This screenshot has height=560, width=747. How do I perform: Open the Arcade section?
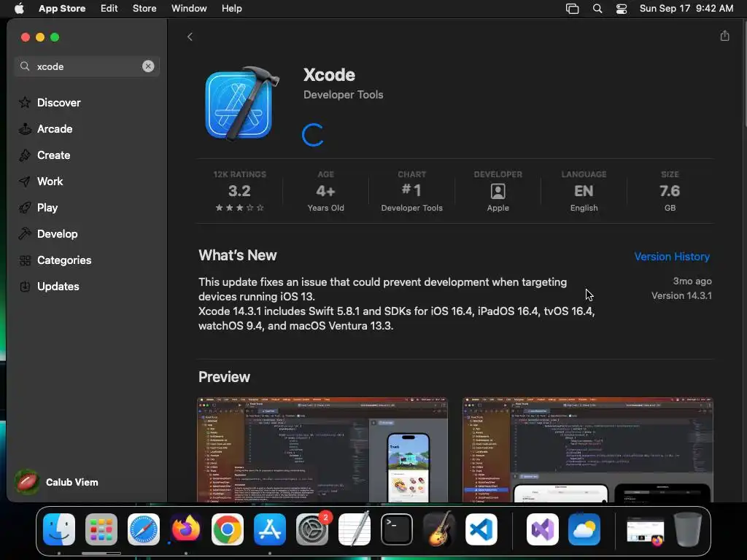pyautogui.click(x=55, y=128)
